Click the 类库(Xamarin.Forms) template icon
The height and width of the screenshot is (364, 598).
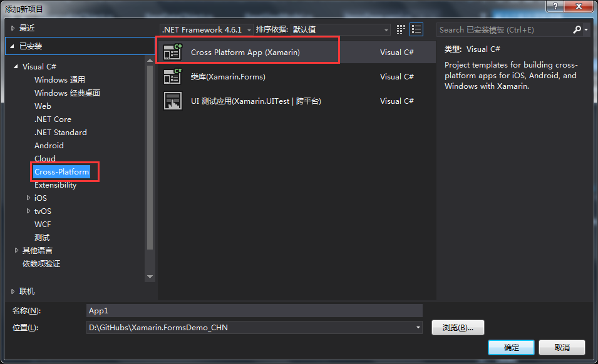(172, 76)
